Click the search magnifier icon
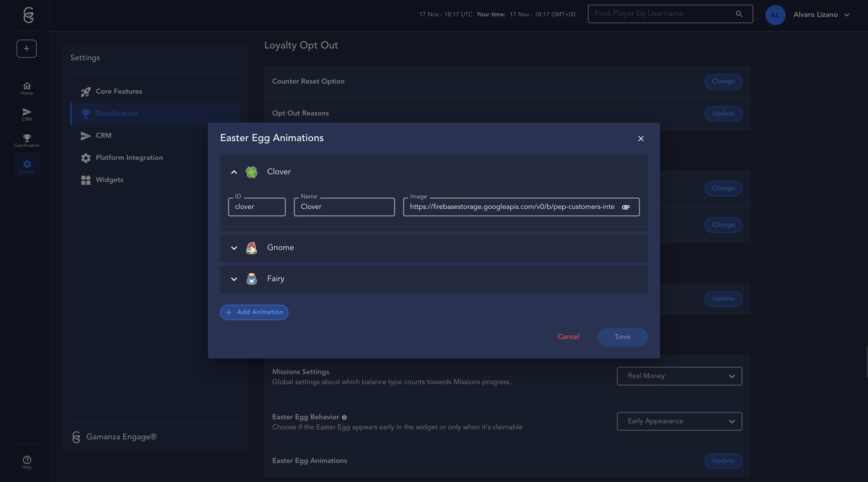 click(739, 14)
